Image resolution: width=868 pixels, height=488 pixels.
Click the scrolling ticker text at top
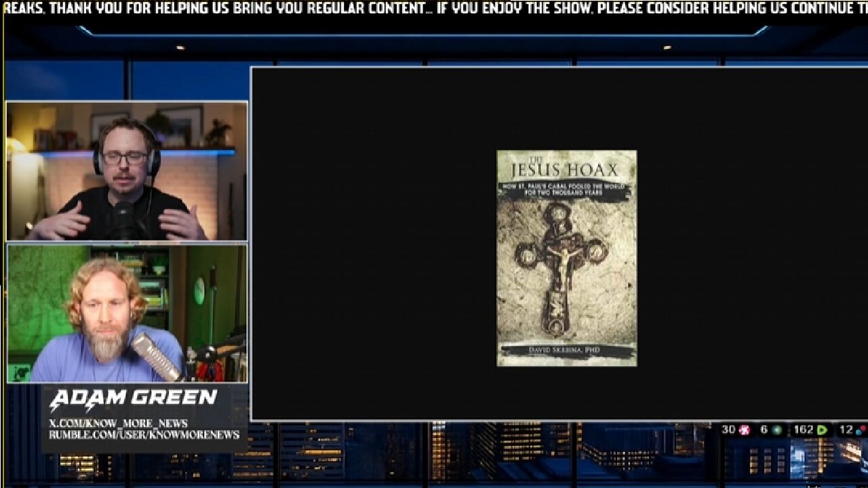point(434,8)
